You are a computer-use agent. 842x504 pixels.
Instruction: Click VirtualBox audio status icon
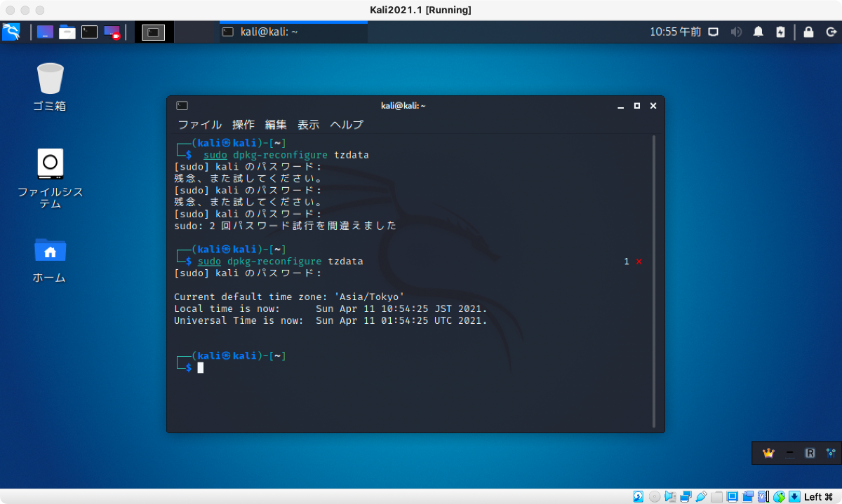(x=670, y=496)
